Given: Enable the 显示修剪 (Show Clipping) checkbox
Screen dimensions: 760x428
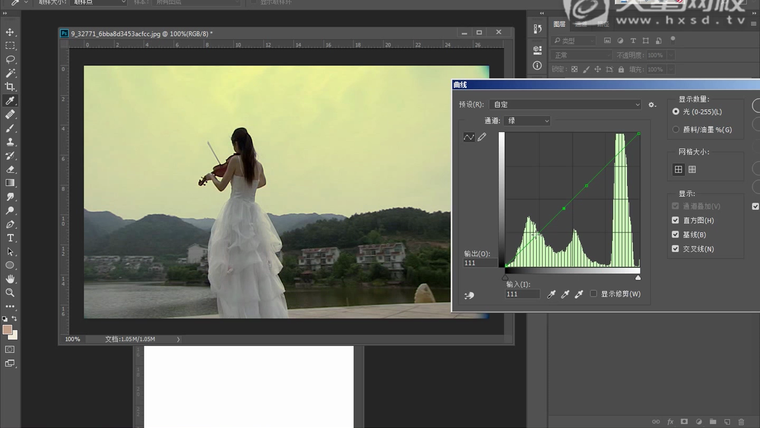Looking at the screenshot, I should pos(593,294).
